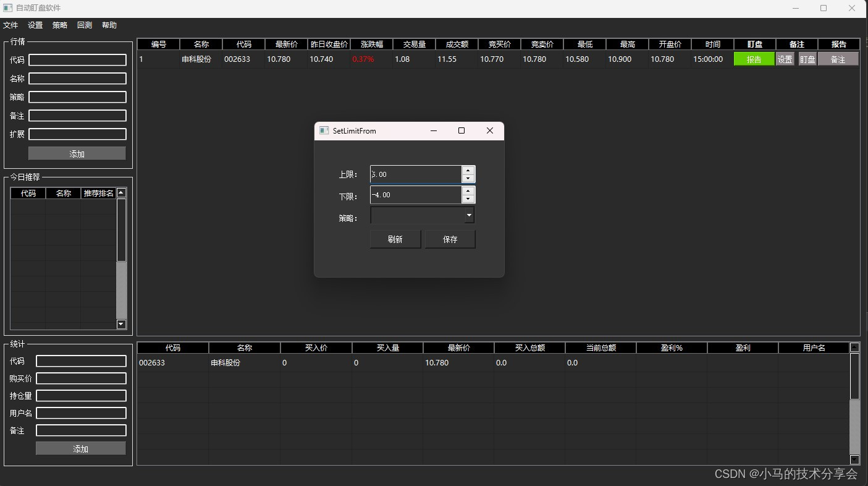
Task: Click 买入价 column header in bottom table
Action: click(316, 348)
